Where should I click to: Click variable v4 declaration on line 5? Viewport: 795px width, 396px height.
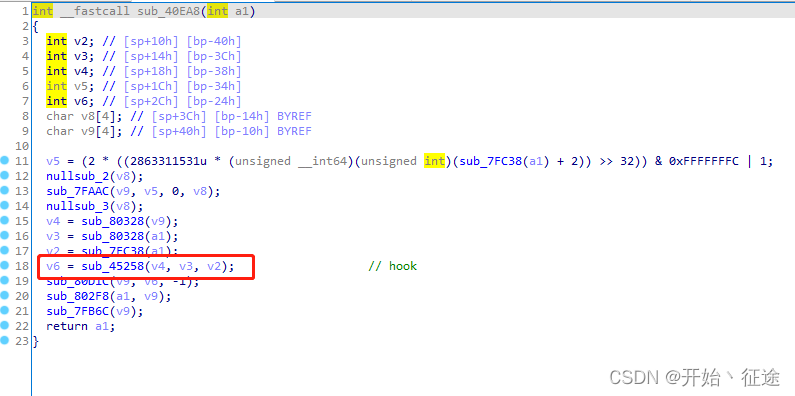click(81, 71)
